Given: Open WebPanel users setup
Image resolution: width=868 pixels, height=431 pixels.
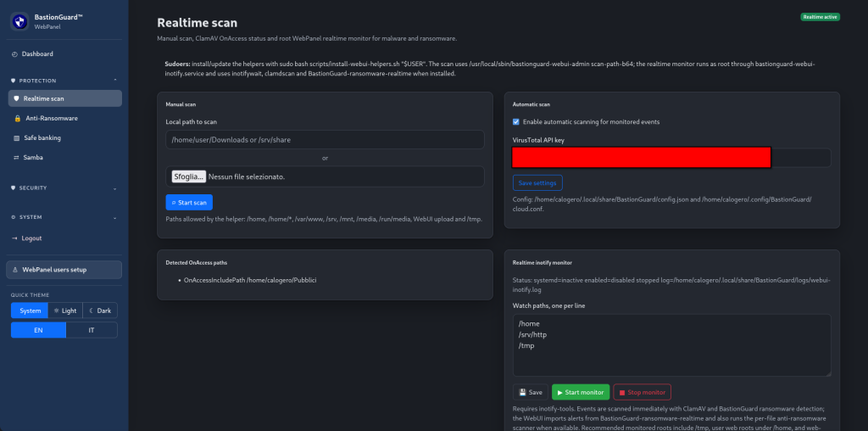Looking at the screenshot, I should pos(64,270).
